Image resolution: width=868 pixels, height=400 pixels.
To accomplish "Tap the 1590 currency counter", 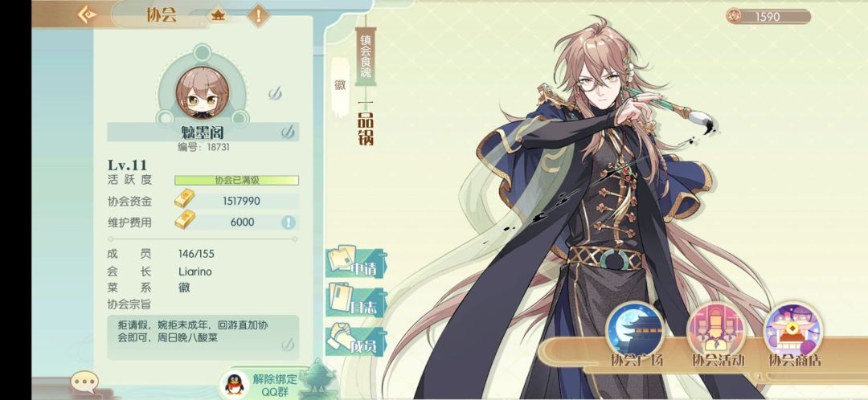I will (768, 17).
